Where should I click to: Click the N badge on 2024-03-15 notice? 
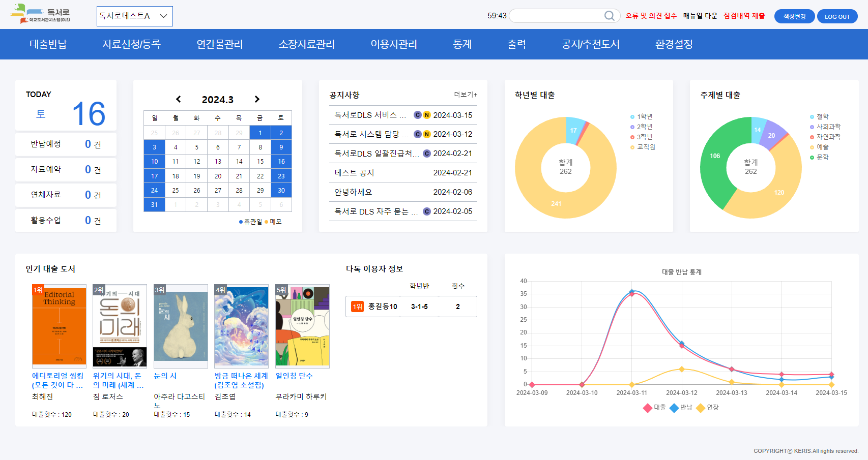point(427,115)
